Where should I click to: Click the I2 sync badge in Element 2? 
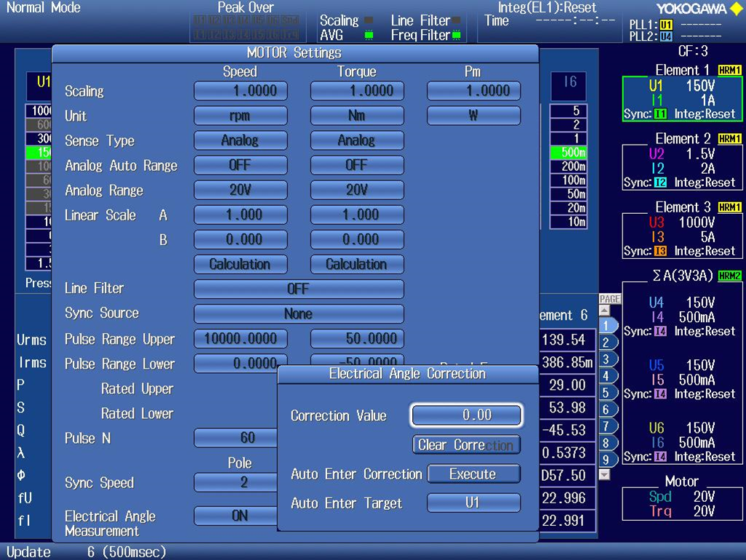[x=660, y=183]
